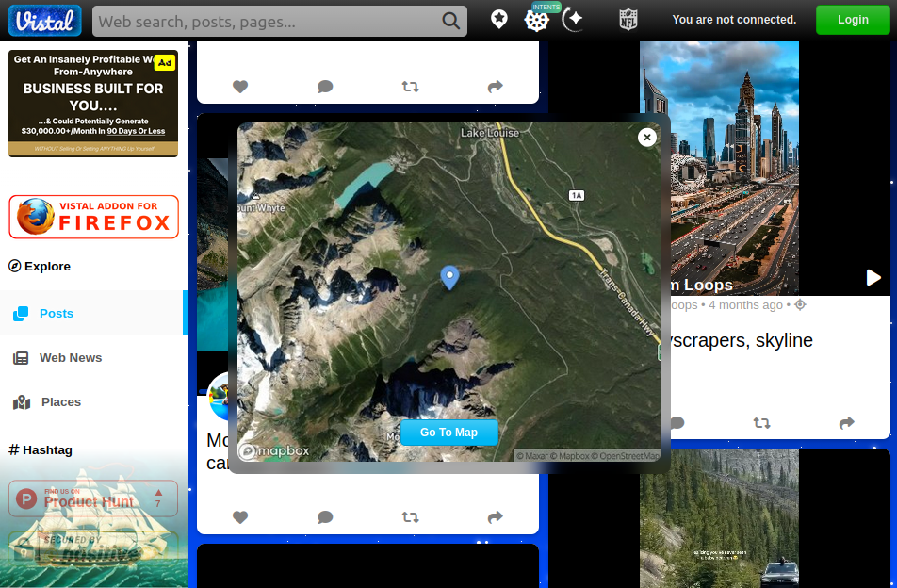Viewport: 897px width, 588px height.
Task: Select the blue map pin marker near Lake Louise
Action: pyautogui.click(x=449, y=277)
